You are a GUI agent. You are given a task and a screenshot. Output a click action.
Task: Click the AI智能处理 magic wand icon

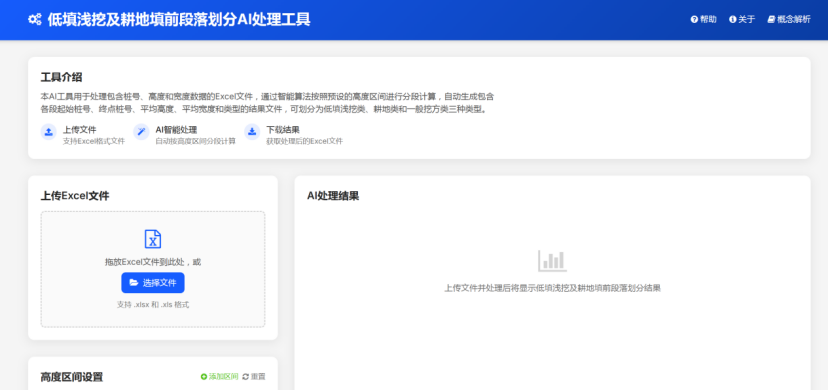point(141,132)
